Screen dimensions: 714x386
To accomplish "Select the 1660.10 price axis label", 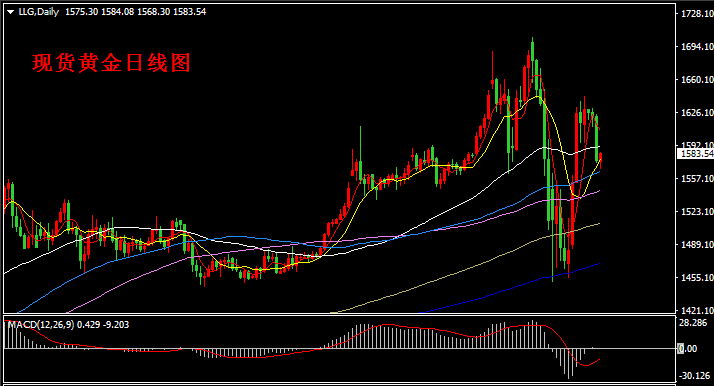I will pos(697,80).
